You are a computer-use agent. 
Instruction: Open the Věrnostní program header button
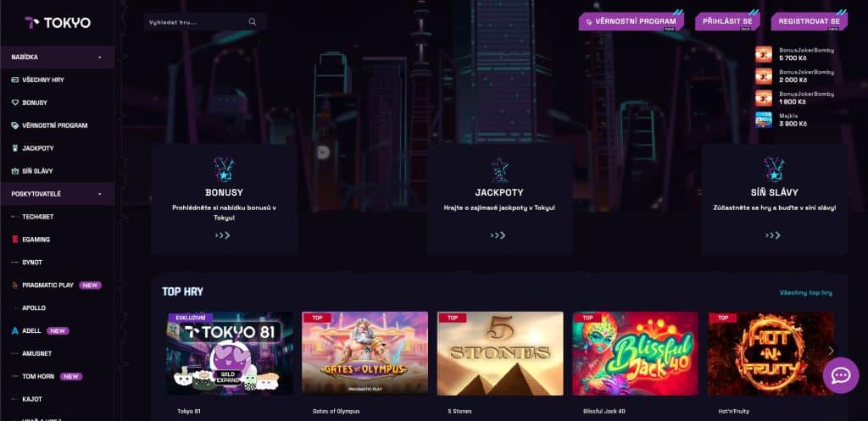coord(631,21)
